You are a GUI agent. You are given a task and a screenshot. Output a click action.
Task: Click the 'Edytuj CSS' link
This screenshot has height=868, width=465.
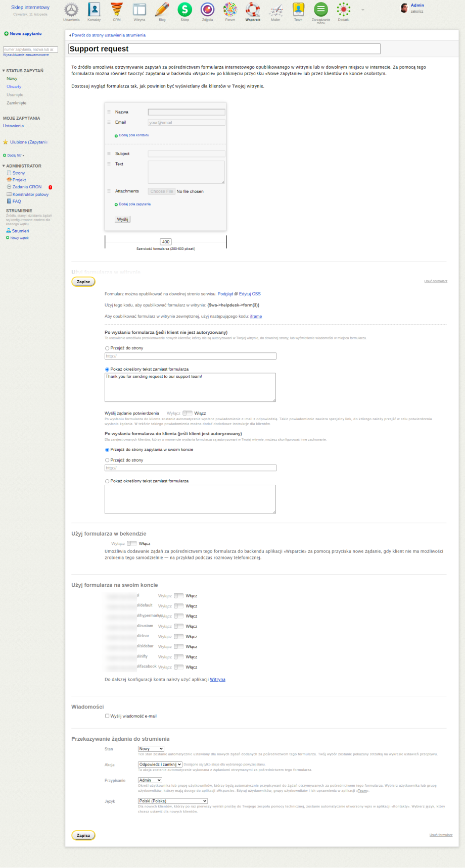250,294
